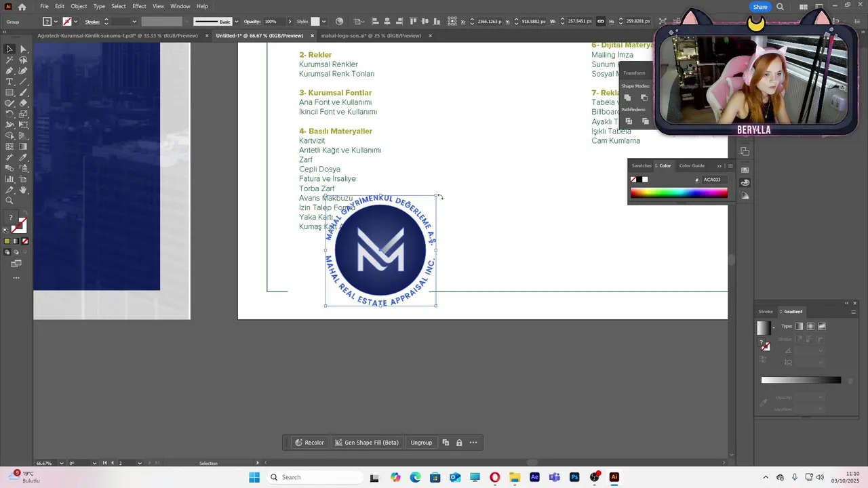Click the Home icon in title bar

click(22, 7)
